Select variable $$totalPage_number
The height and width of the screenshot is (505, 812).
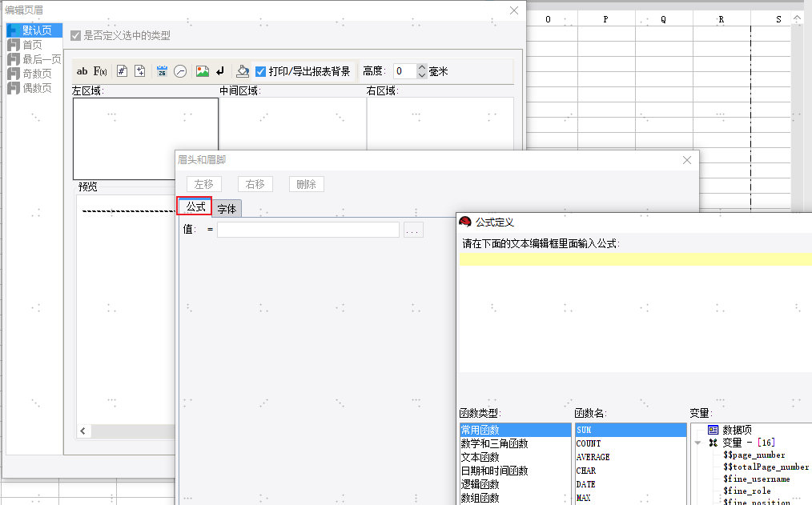[766, 467]
